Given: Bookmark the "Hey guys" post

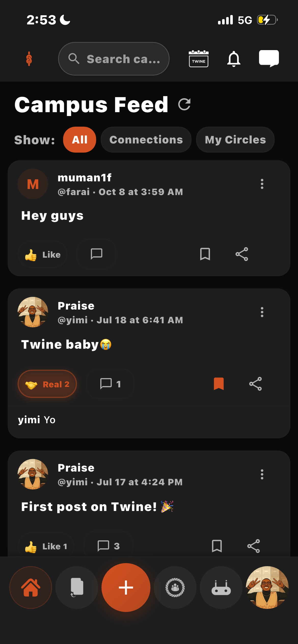Looking at the screenshot, I should coord(205,254).
